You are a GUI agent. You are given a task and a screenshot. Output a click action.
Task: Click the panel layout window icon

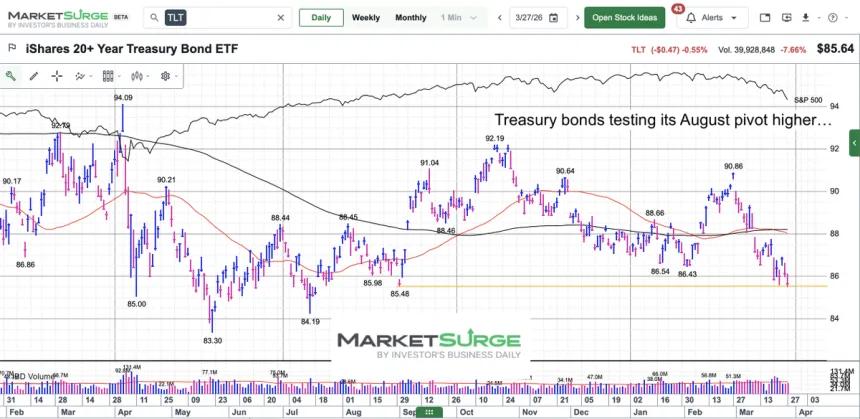tap(765, 18)
